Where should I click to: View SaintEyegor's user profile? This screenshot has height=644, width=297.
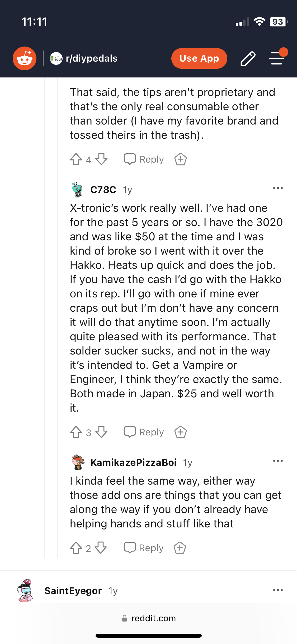[73, 591]
